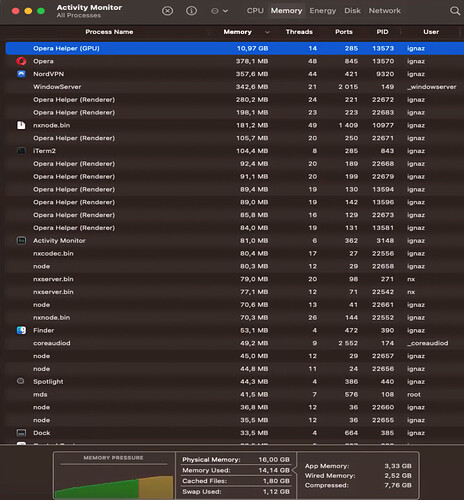464x500 pixels.
Task: Click the root user entry
Action: [414, 395]
